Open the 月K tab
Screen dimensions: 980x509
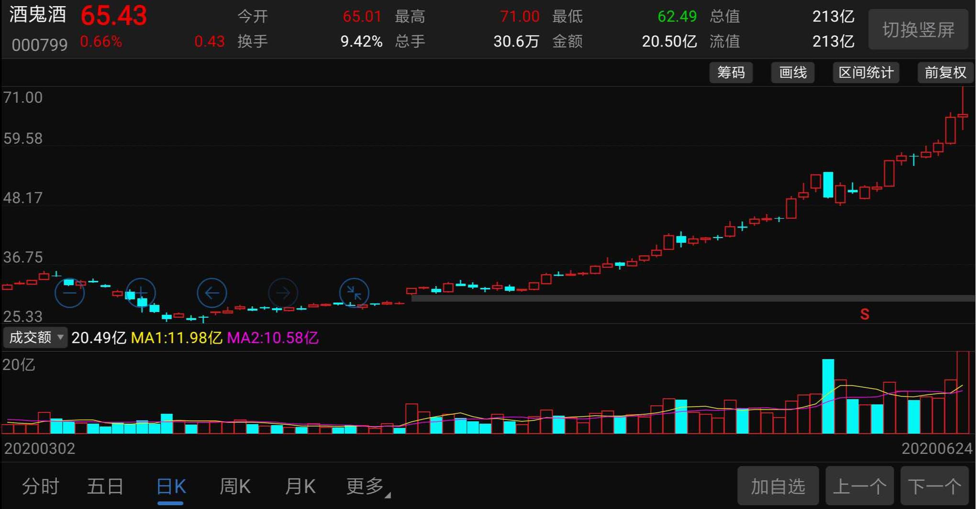click(300, 486)
